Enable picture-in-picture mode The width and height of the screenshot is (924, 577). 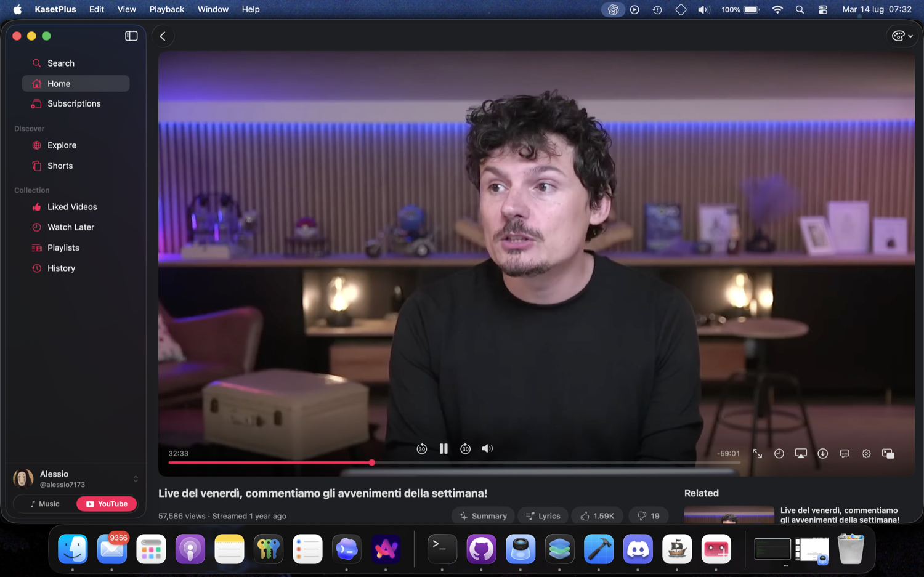pos(888,454)
